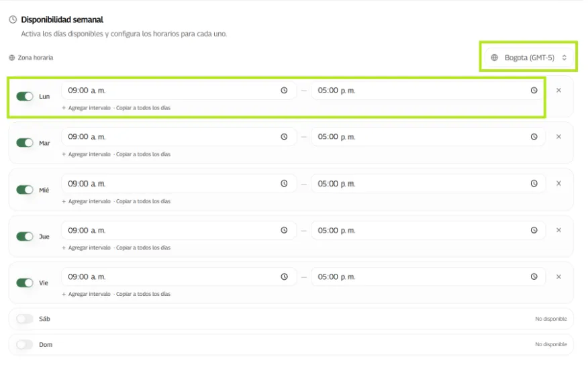Disable the Lun availability toggle
Screen dimensions: 588x365
[25, 97]
